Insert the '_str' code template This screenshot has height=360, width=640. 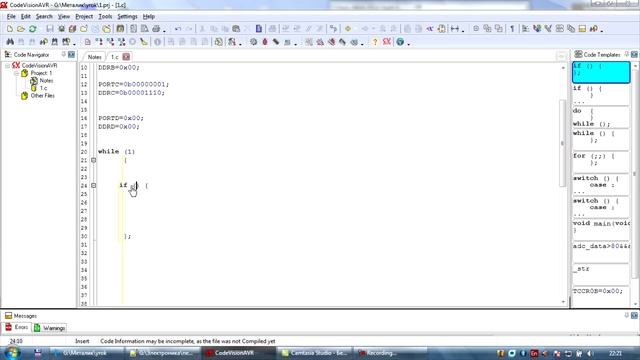pos(601,274)
